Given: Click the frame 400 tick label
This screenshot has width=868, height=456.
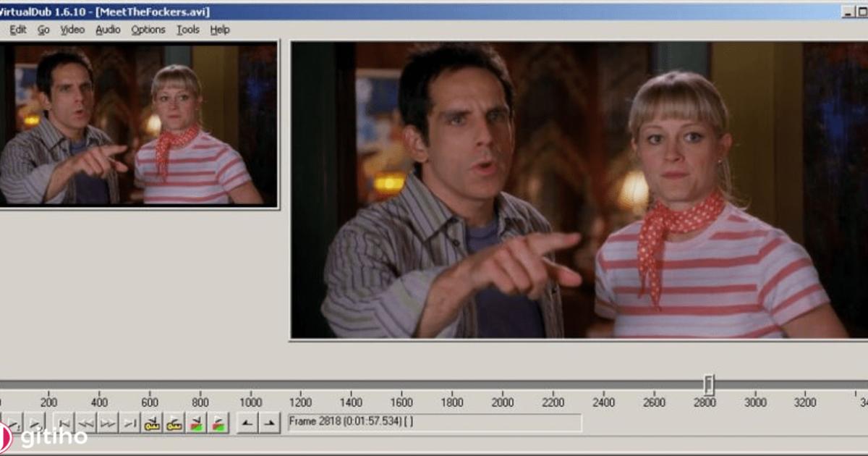Looking at the screenshot, I should 99,402.
